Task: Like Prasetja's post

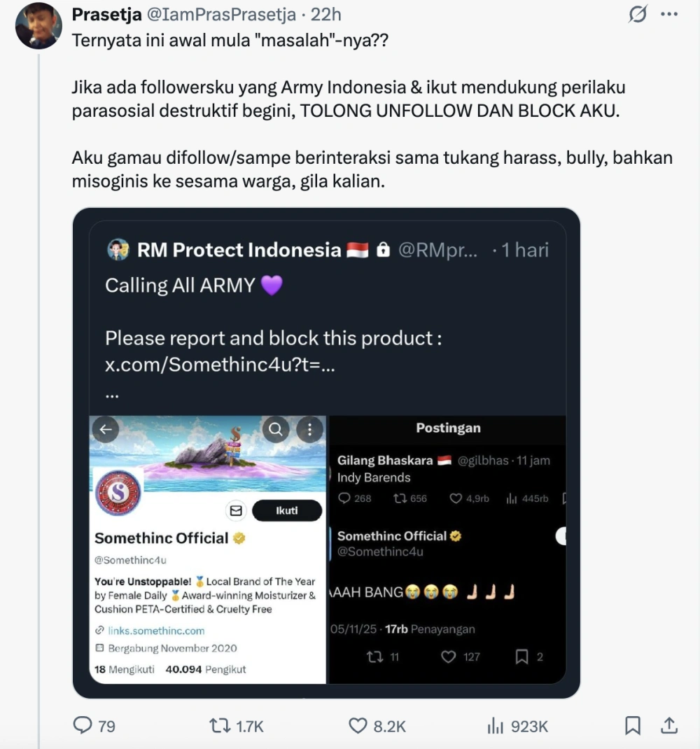Action: click(359, 726)
